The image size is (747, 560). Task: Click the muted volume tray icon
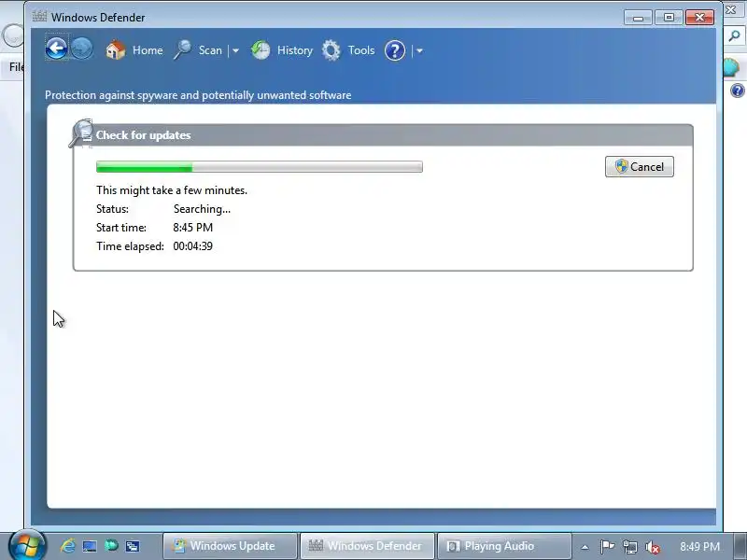pos(652,548)
